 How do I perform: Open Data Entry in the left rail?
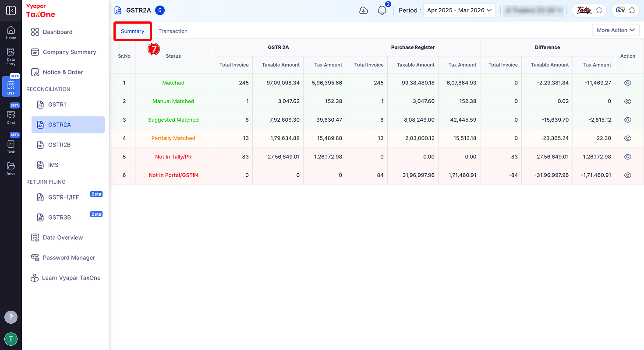pyautogui.click(x=11, y=57)
